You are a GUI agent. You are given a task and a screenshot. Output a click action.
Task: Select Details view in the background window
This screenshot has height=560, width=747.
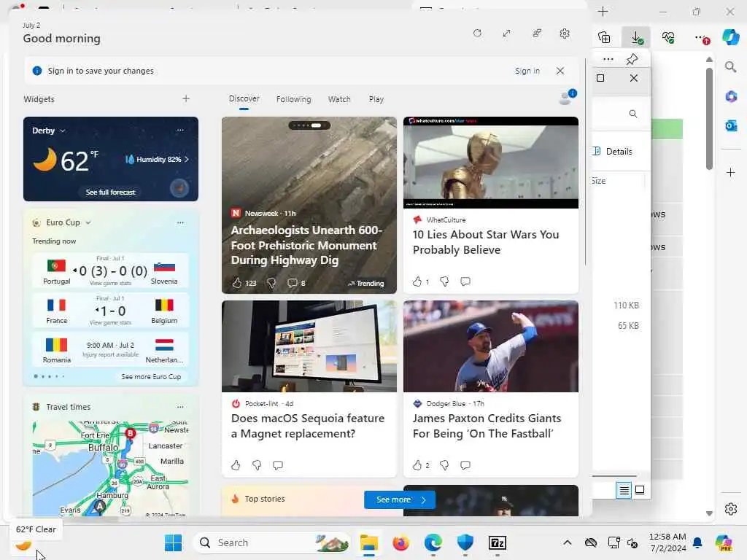tap(614, 152)
